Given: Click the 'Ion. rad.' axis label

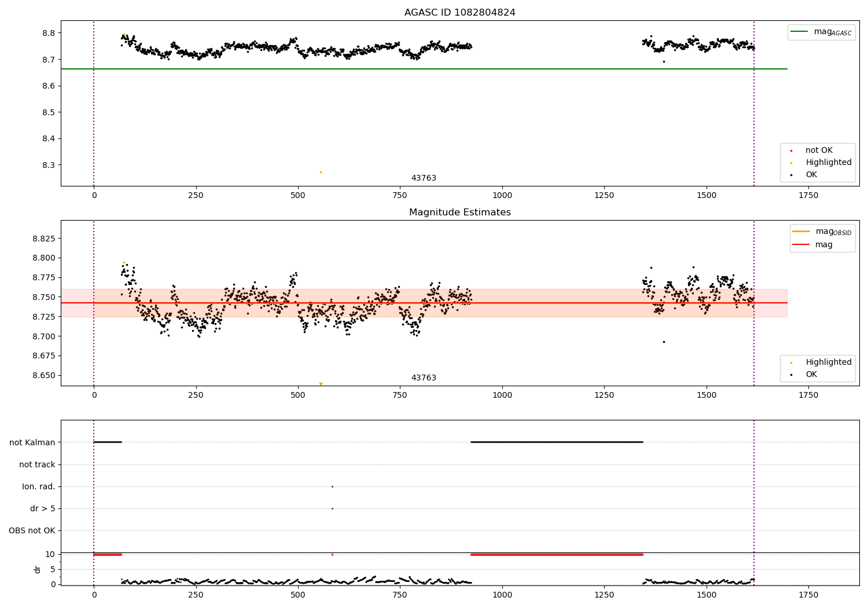Looking at the screenshot, I should click(39, 486).
